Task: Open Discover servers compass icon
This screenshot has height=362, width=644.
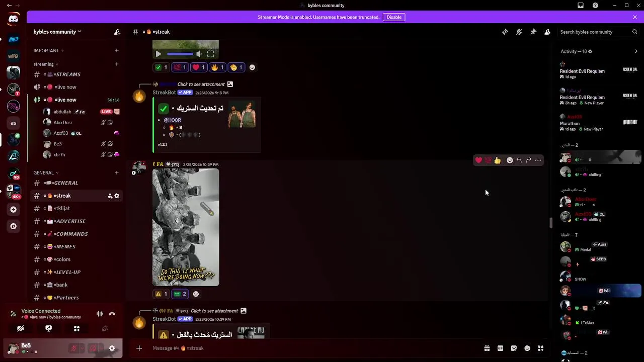Action: point(14,226)
